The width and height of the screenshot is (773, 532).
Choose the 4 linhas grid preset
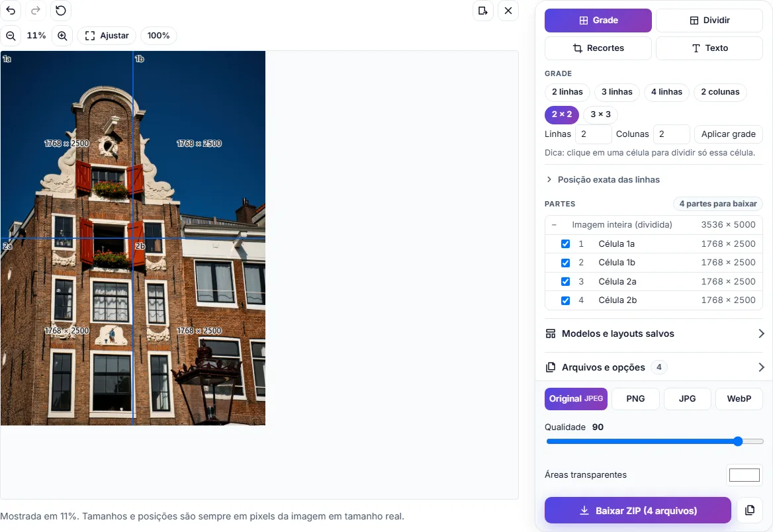666,92
